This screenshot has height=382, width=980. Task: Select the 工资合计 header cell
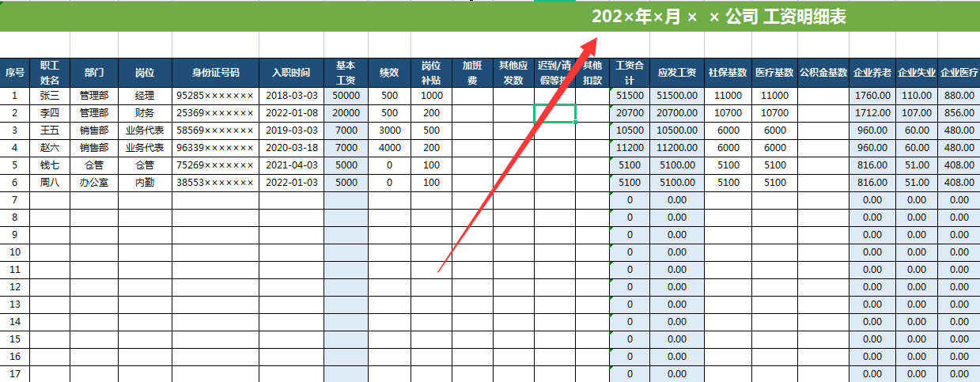[x=630, y=73]
